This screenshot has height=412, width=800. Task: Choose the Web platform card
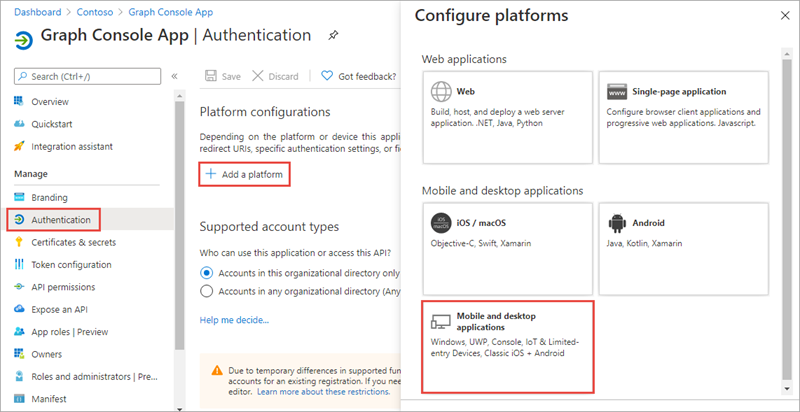(x=508, y=117)
